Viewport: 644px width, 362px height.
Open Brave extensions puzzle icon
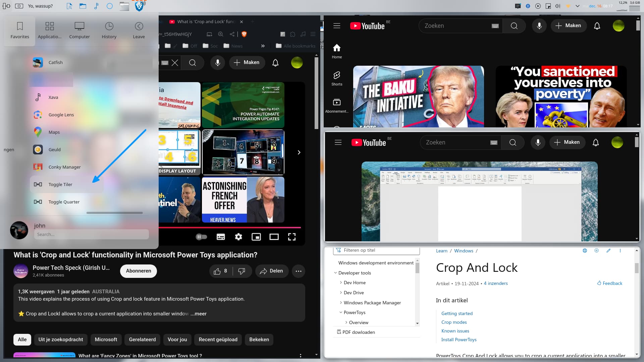[292, 34]
